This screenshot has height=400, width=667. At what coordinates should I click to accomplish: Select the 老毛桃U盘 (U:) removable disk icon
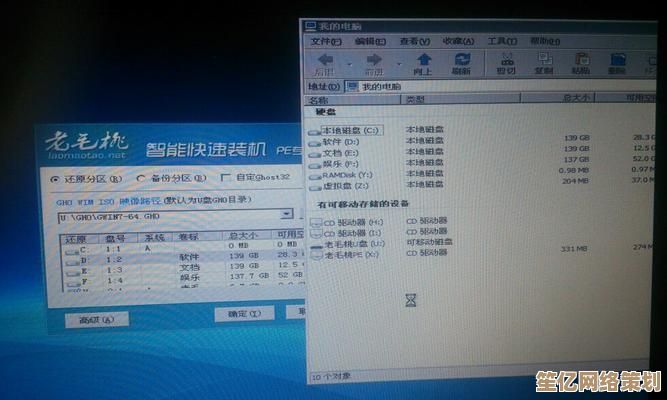tap(317, 246)
